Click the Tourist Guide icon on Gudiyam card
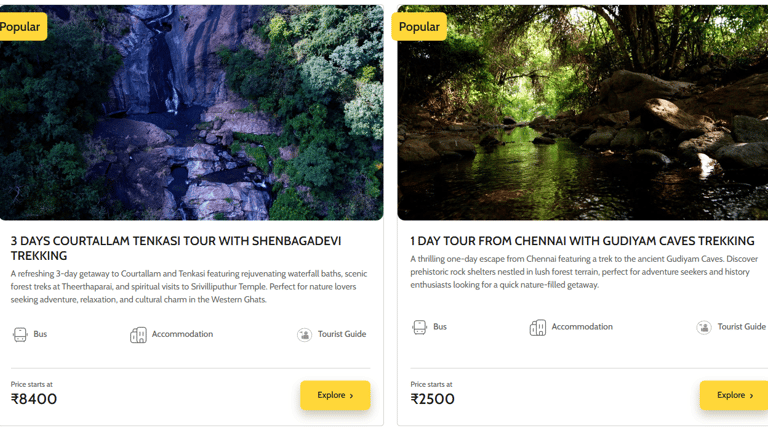 [x=704, y=327]
